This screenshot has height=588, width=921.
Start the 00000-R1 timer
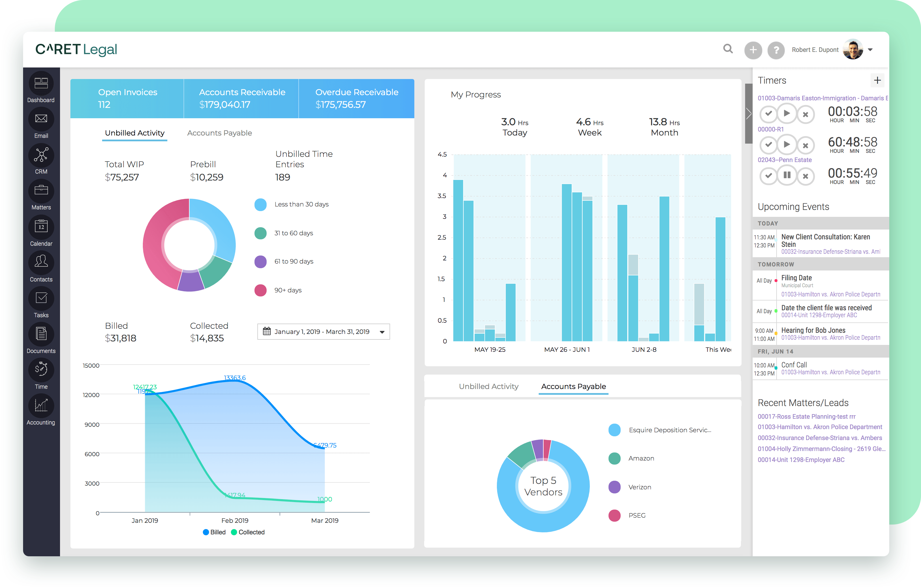787,144
